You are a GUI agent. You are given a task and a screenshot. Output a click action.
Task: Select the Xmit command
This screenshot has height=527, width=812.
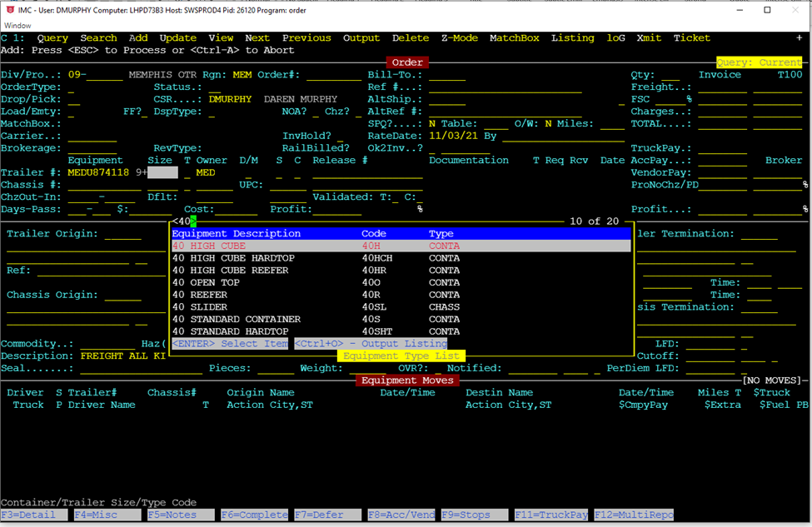pos(649,37)
